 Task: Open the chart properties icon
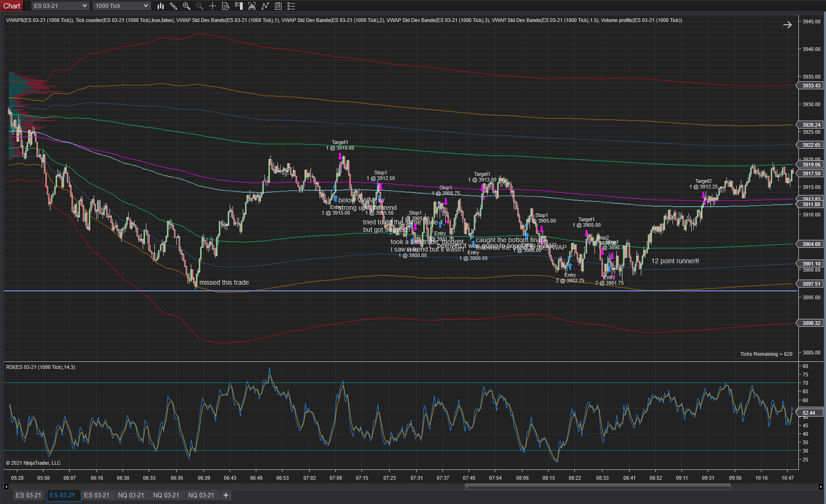(x=278, y=6)
